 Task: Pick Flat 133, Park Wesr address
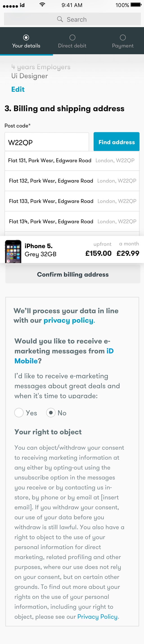pos(72,201)
